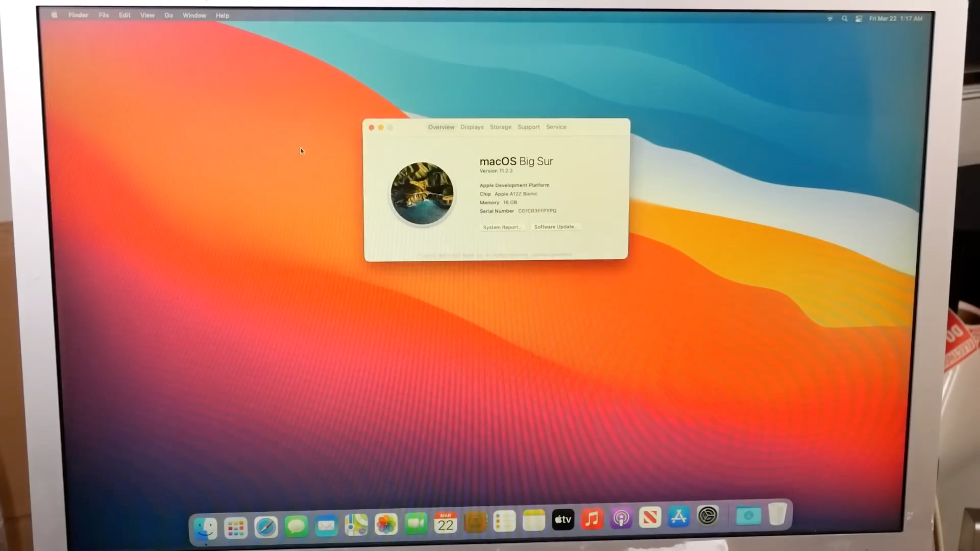Open Calendar showing MAR 22
This screenshot has width=980, height=551.
446,522
